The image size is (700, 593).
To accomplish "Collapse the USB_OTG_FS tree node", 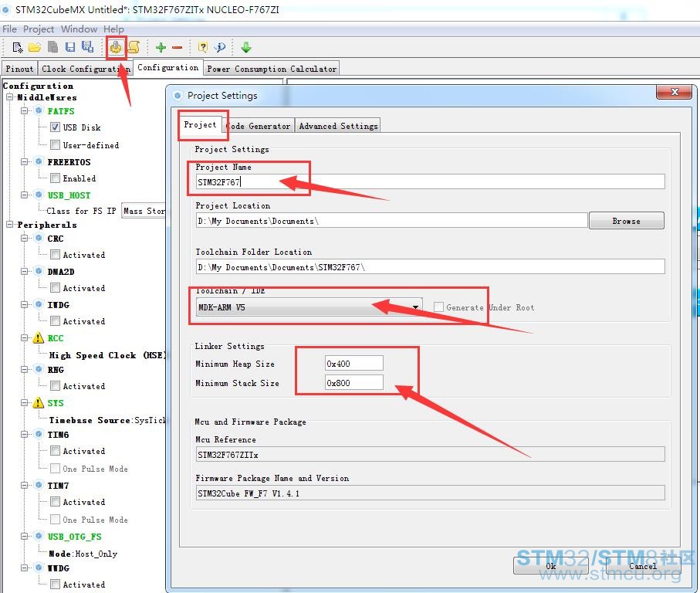I will tap(25, 537).
